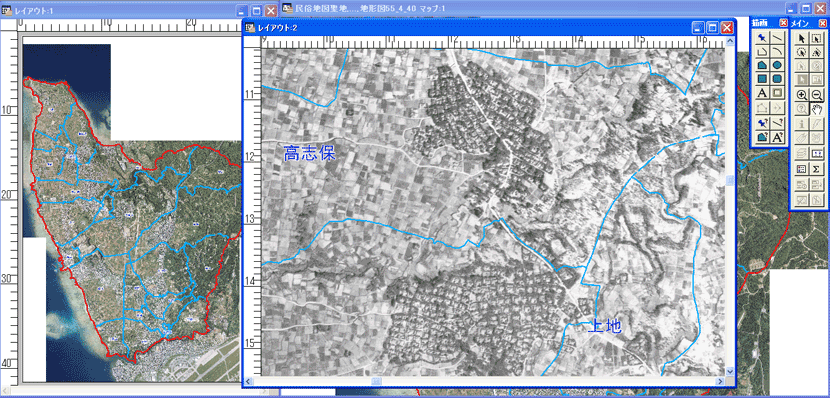This screenshot has height=398, width=830.
Task: Maximize the map window behind Layout:2
Action: pyautogui.click(x=806, y=8)
